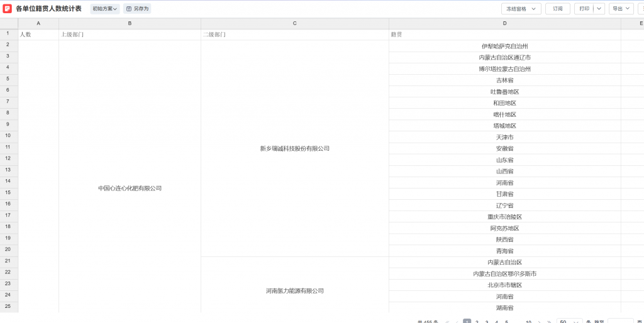Click the 订阅 button

[x=557, y=9]
